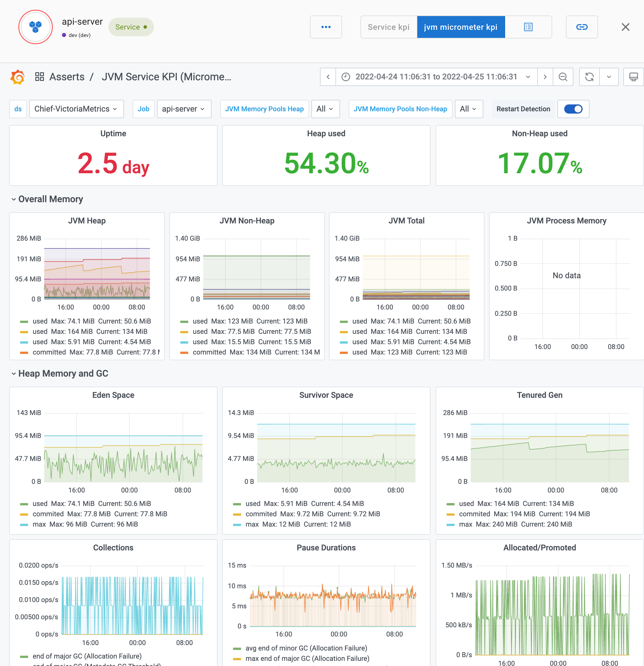Enable the Restart Detection toggle switch
Screen dimensions: 644x666
[x=573, y=109]
